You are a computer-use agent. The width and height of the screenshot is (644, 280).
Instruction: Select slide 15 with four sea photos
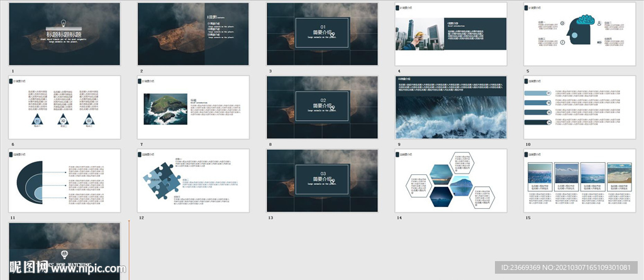click(579, 181)
